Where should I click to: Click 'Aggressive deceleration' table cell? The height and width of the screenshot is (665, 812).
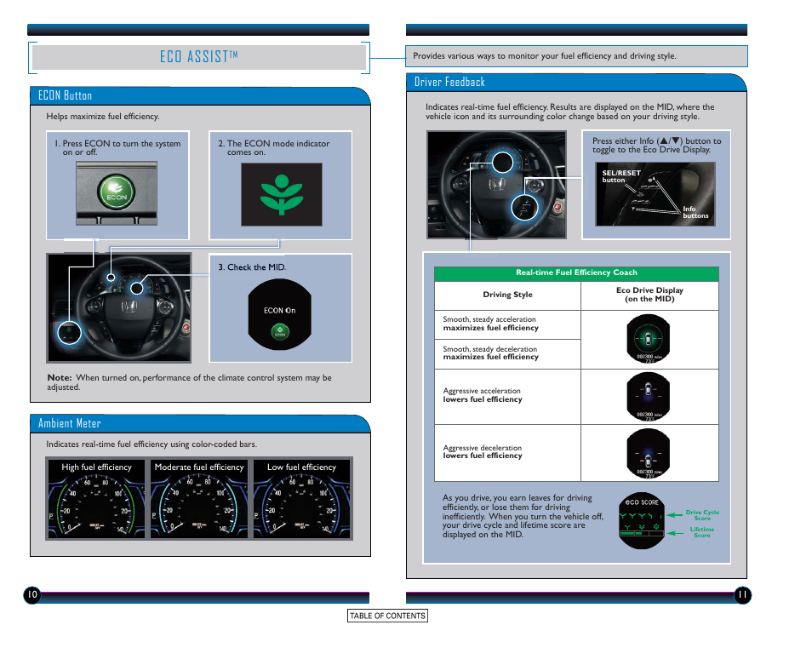coord(507,453)
